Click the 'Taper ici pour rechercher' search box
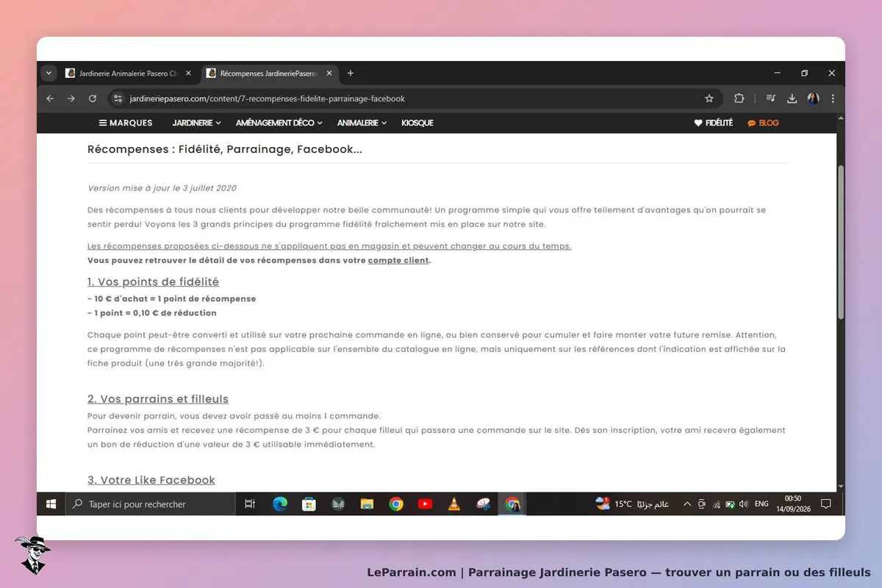Screen dimensions: 882x588 click(151, 504)
